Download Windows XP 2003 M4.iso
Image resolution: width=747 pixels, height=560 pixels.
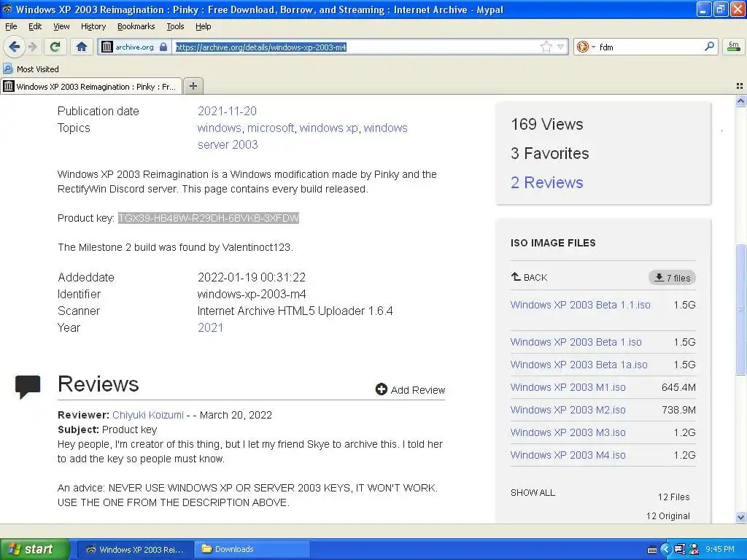pyautogui.click(x=568, y=455)
